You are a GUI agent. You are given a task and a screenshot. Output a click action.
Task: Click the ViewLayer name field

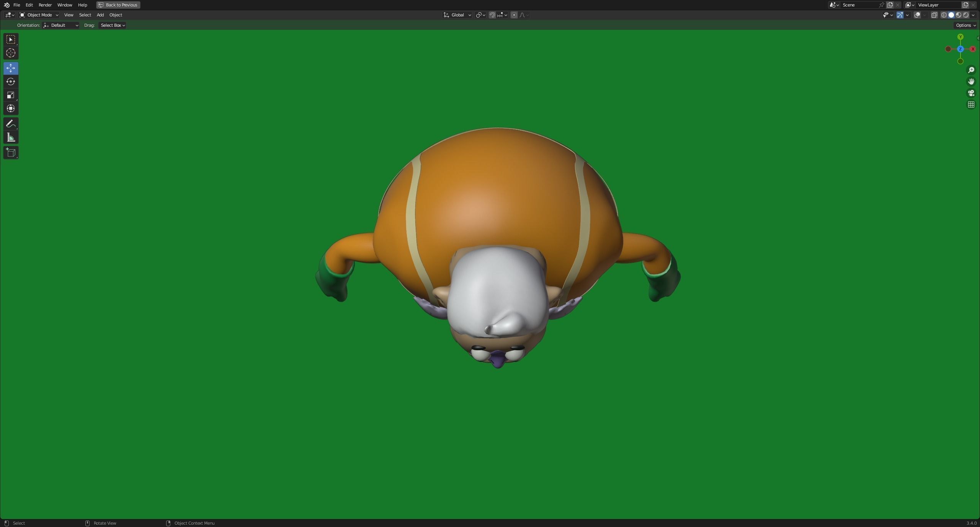(939, 5)
